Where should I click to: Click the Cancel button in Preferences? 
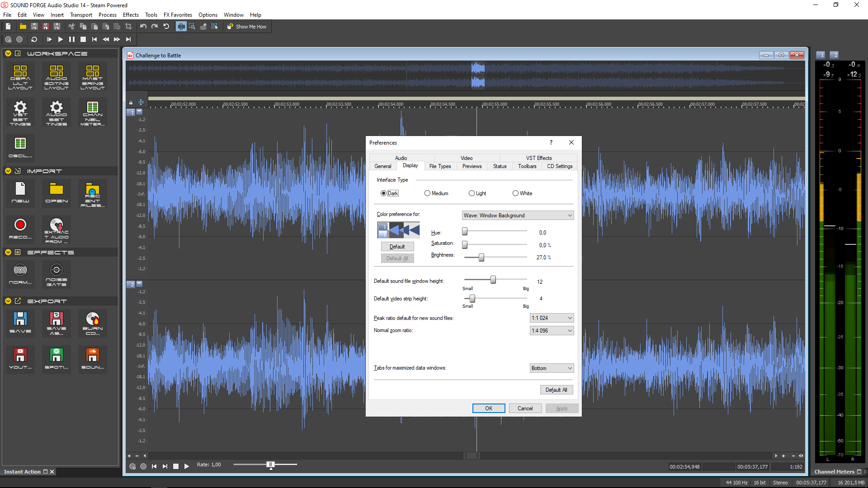(525, 408)
